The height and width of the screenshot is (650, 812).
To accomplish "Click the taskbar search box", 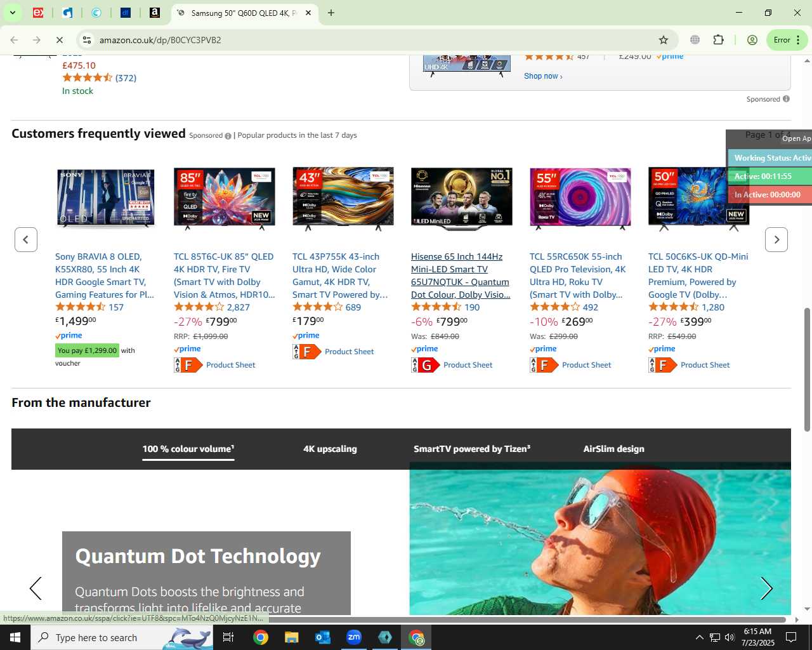I will pyautogui.click(x=122, y=637).
